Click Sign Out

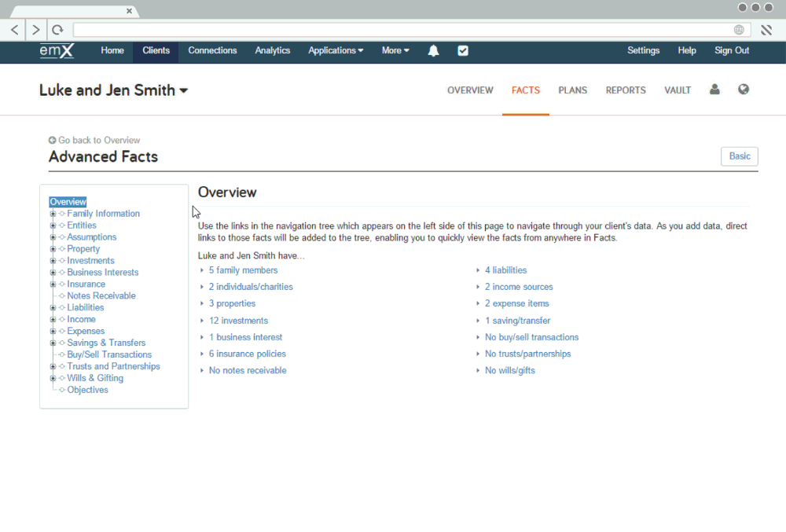click(731, 50)
